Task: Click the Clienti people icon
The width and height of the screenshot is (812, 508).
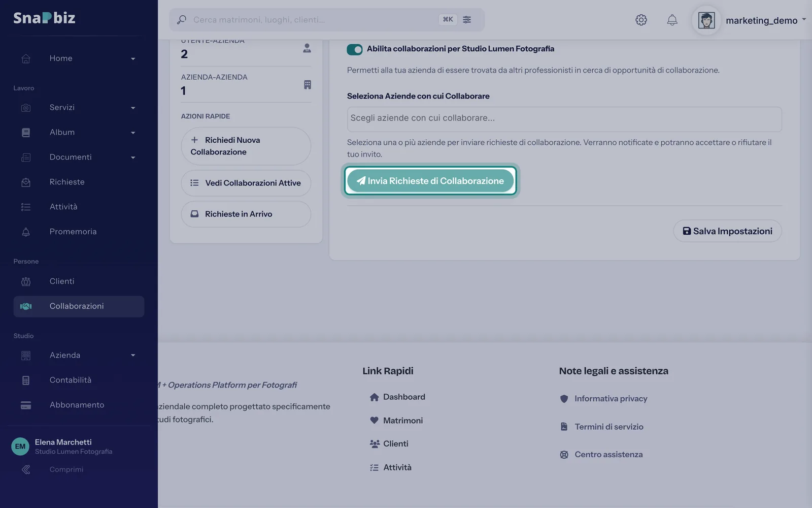Action: pos(26,281)
